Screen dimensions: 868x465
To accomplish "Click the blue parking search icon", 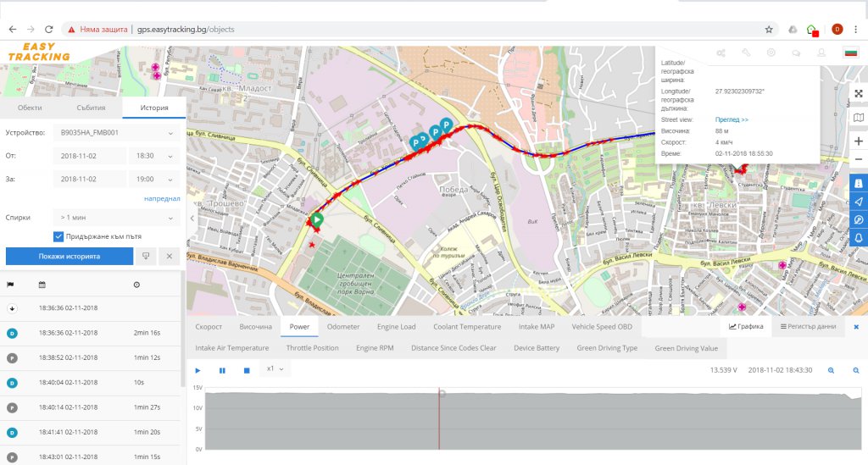I will [859, 219].
